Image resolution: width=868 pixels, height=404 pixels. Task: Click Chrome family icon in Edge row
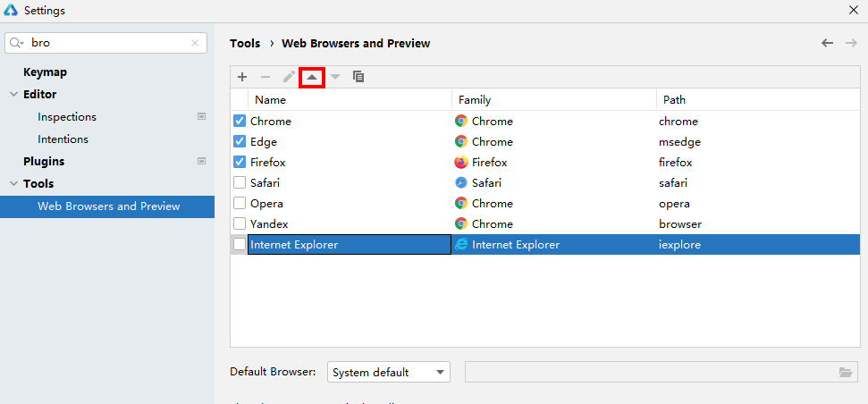(x=461, y=142)
